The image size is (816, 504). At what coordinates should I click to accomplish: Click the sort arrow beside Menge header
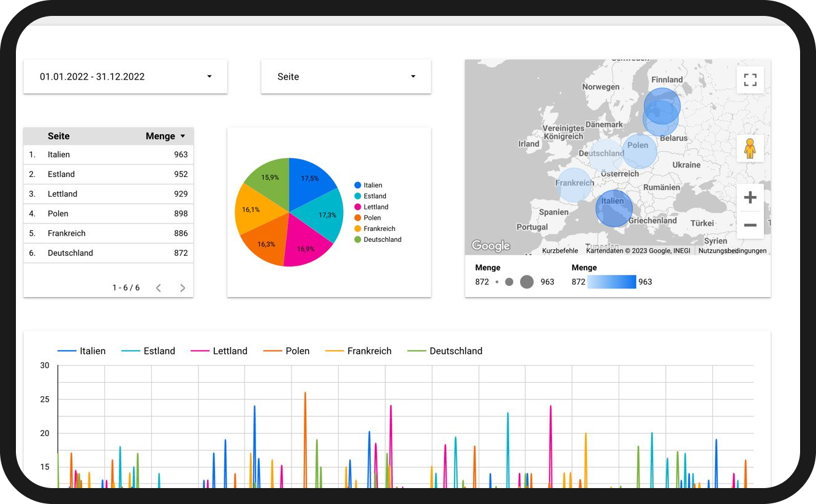click(x=183, y=137)
